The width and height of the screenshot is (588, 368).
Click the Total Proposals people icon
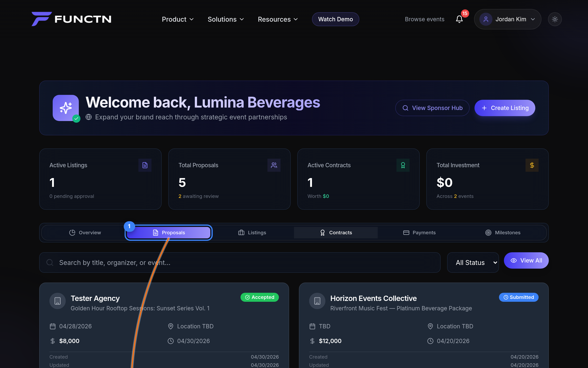click(x=274, y=165)
